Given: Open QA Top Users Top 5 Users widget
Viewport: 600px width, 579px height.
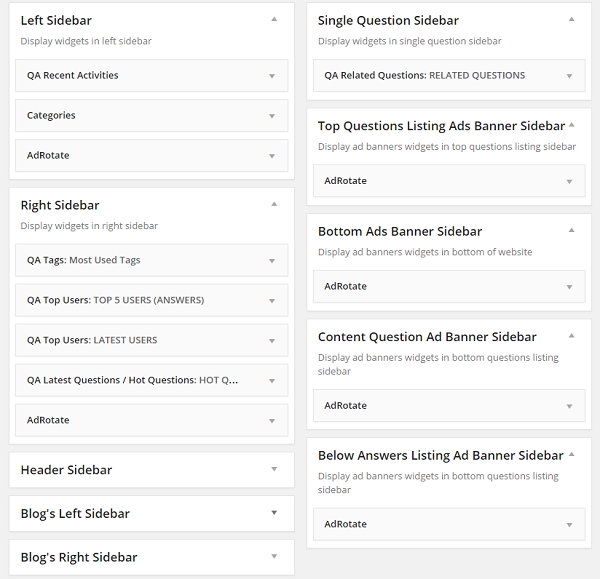Looking at the screenshot, I should (x=271, y=301).
